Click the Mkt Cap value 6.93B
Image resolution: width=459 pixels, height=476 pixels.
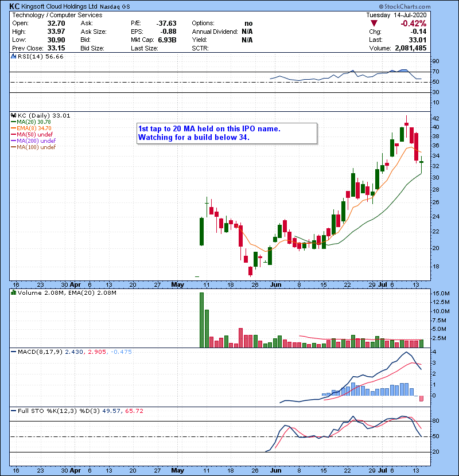pyautogui.click(x=167, y=40)
